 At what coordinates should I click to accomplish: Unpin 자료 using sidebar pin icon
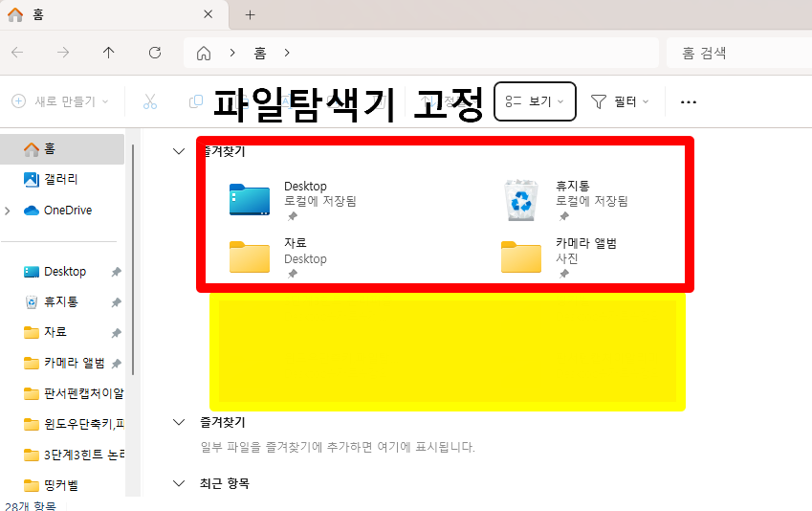point(116,333)
